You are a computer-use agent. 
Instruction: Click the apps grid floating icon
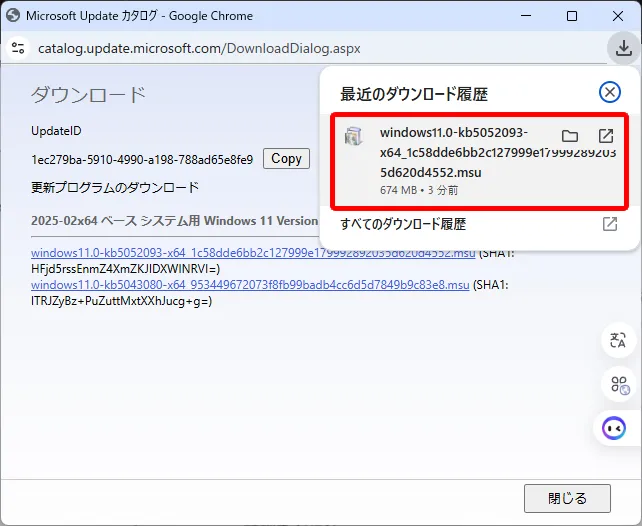(619, 385)
